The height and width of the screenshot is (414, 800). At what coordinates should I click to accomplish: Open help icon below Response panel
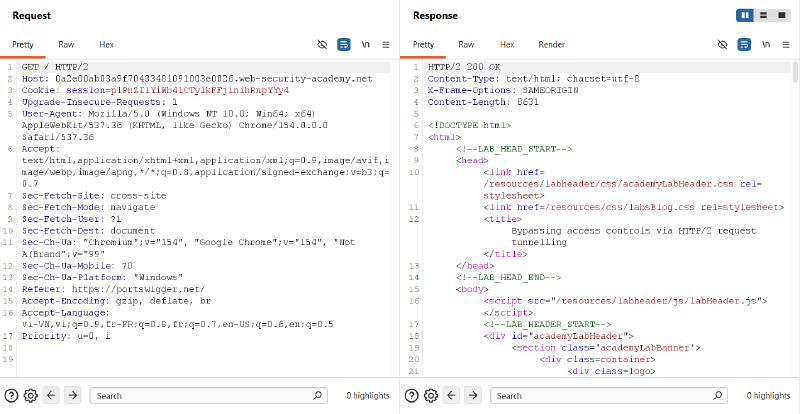click(x=411, y=396)
